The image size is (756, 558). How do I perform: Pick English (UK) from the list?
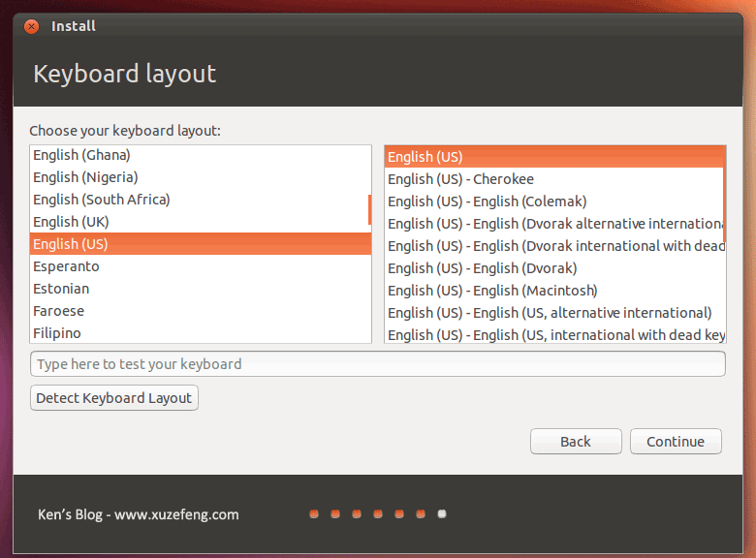[200, 222]
